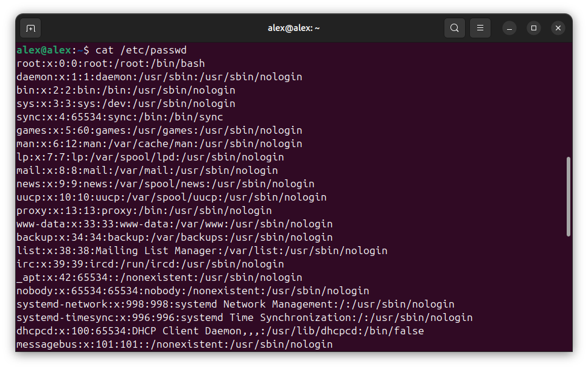Click the root user entry line
The height and width of the screenshot is (369, 588).
pos(111,63)
